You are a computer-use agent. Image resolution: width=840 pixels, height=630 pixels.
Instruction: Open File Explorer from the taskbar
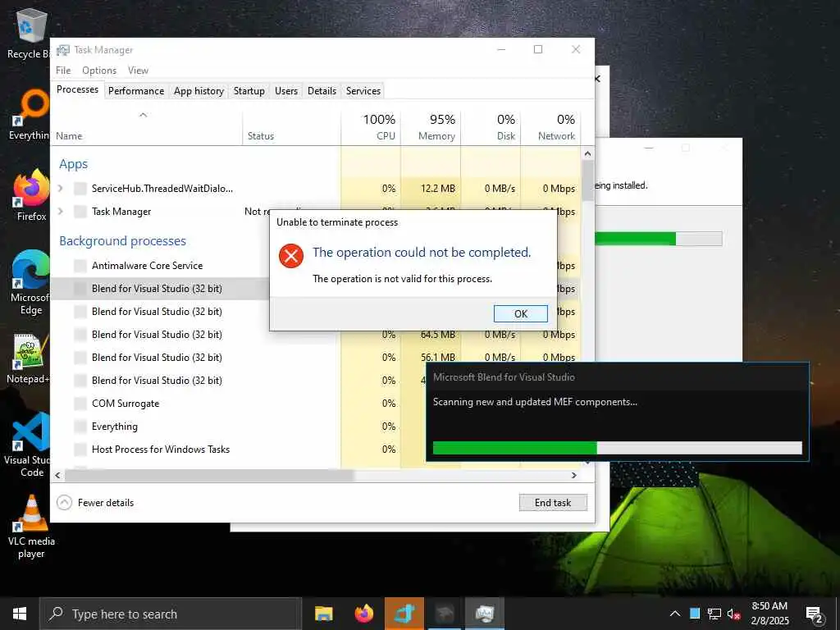pos(323,614)
